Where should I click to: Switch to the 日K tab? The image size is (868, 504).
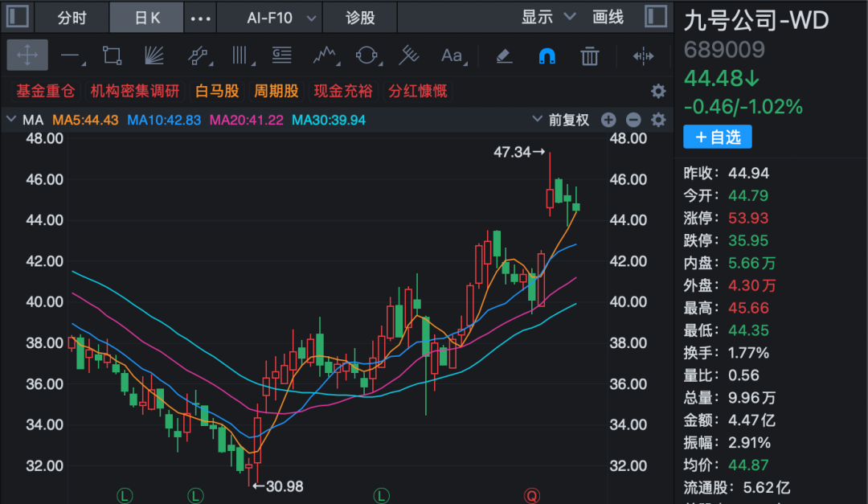147,18
